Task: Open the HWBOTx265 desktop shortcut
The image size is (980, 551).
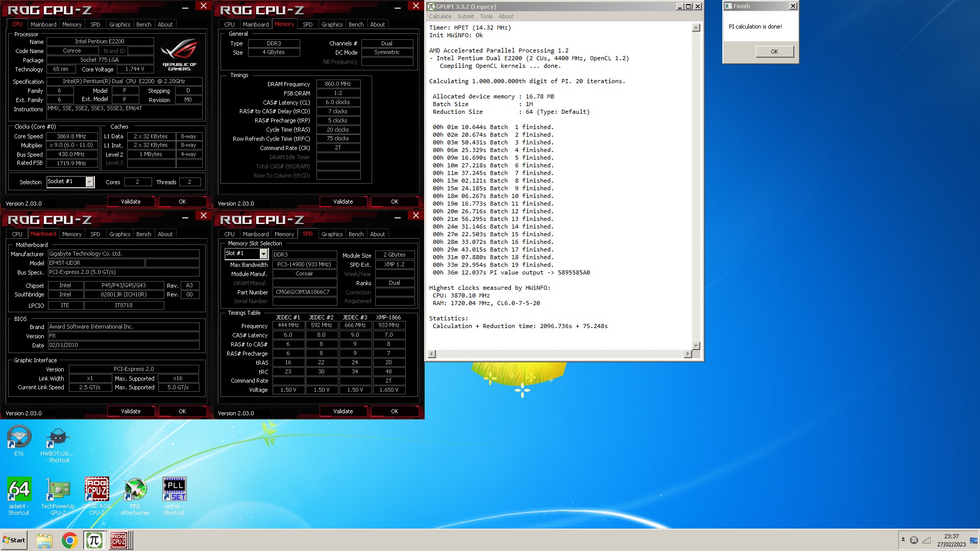Action: click(x=57, y=445)
